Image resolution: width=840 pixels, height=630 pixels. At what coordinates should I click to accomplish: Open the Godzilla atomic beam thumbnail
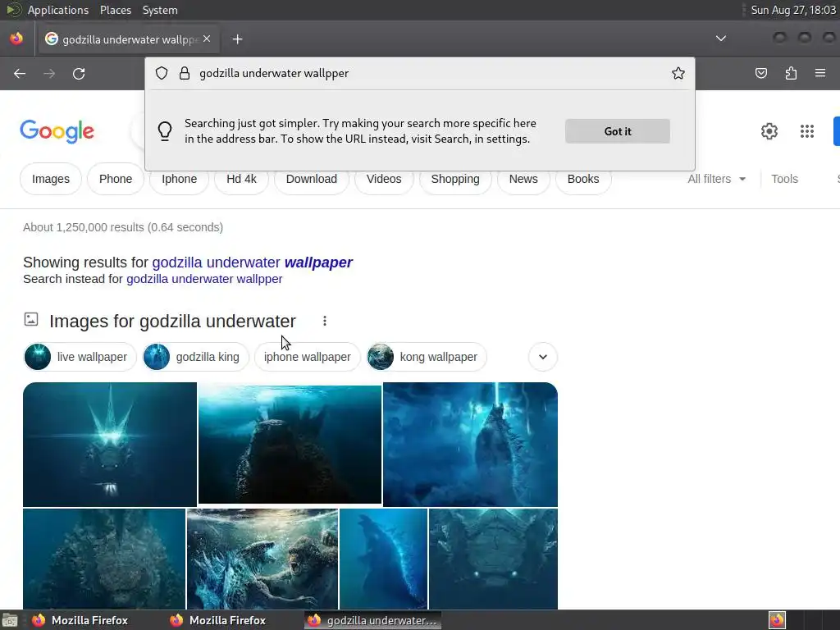point(470,444)
